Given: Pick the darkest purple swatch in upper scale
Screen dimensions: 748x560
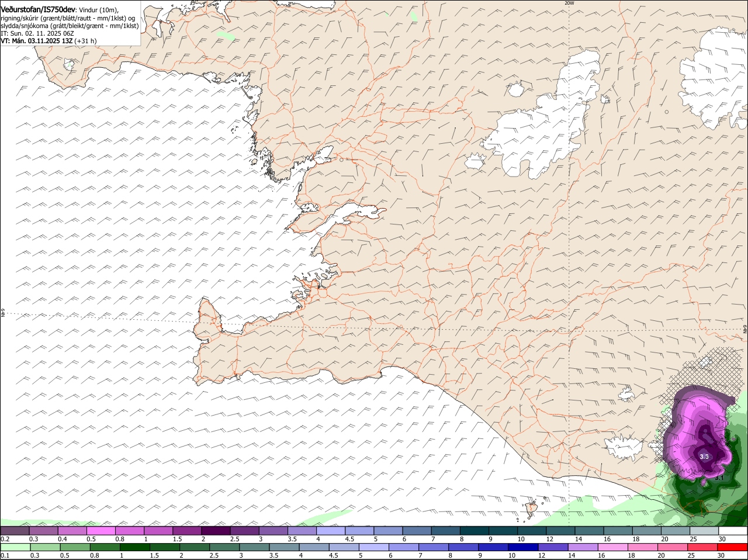Looking at the screenshot, I should pyautogui.click(x=216, y=531).
